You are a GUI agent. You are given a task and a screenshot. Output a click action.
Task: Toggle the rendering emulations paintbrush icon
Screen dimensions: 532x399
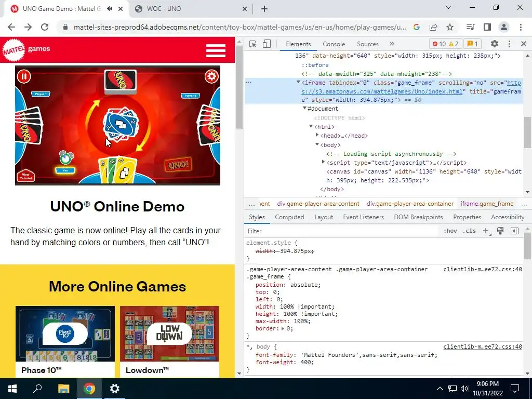point(500,231)
